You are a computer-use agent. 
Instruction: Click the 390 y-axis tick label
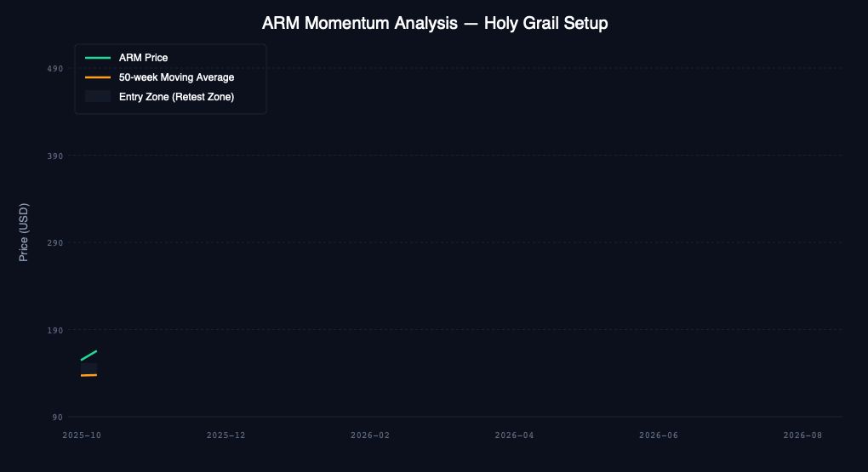tap(54, 156)
